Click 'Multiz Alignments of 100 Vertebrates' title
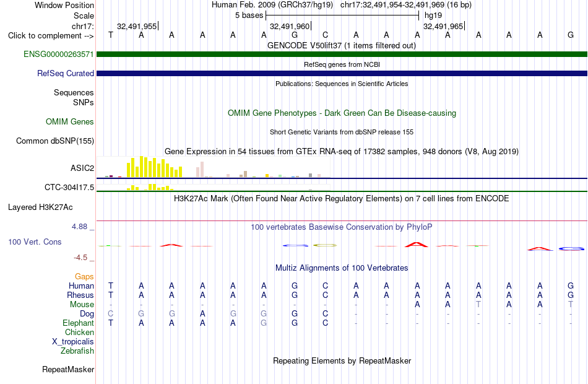Screen dimensions: 588x384 click(x=342, y=268)
